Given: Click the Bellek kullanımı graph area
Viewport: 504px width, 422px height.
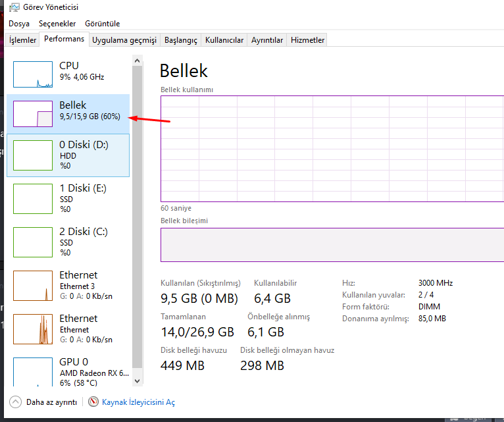Looking at the screenshot, I should point(332,149).
